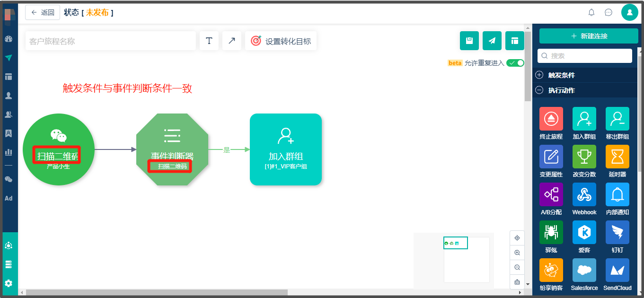Click the zoom in magnifier on the canvas
The width and height of the screenshot is (644, 298).
[x=517, y=252]
